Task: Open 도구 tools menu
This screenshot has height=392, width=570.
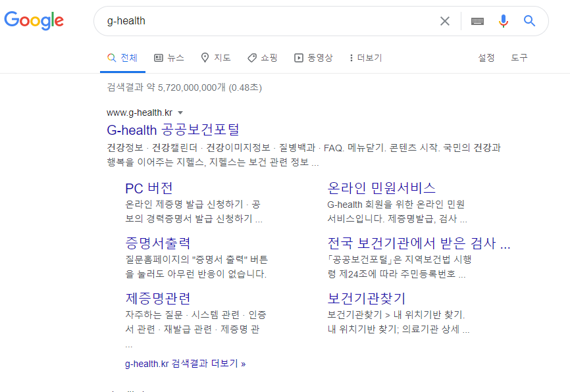Action: click(519, 58)
